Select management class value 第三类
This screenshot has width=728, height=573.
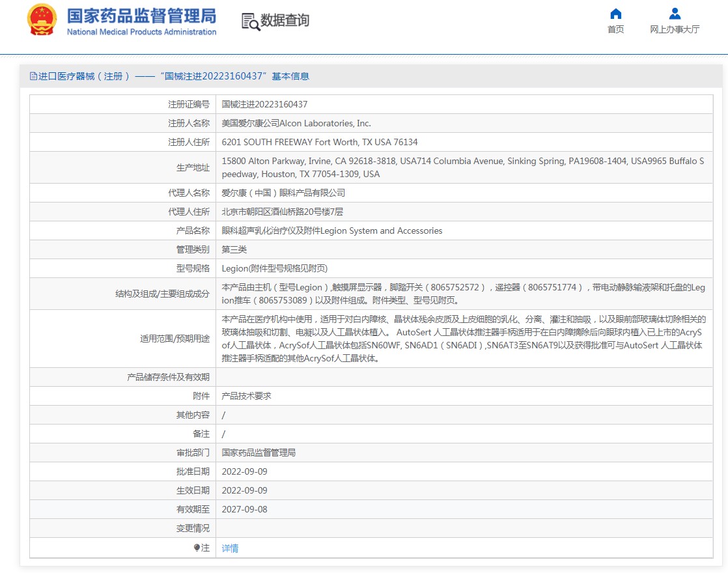[234, 249]
